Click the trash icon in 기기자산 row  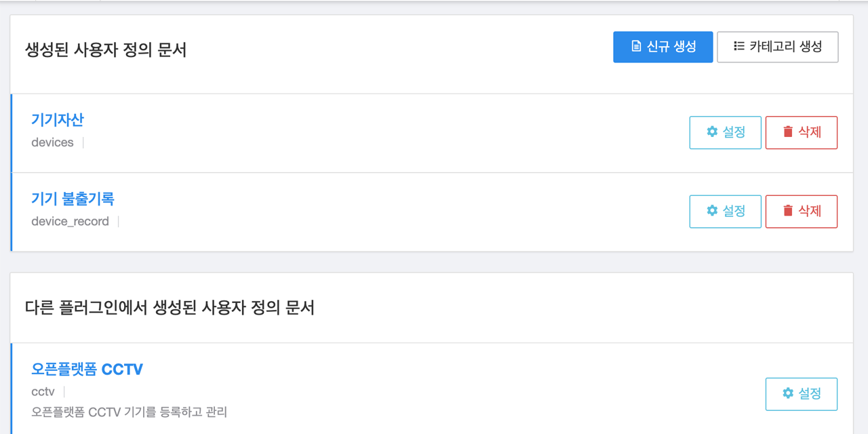coord(788,132)
